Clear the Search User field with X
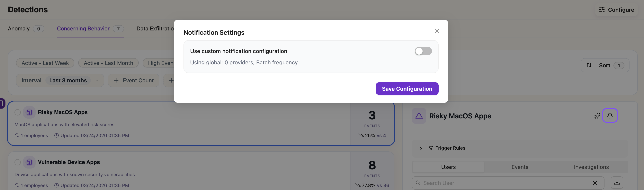 595,183
